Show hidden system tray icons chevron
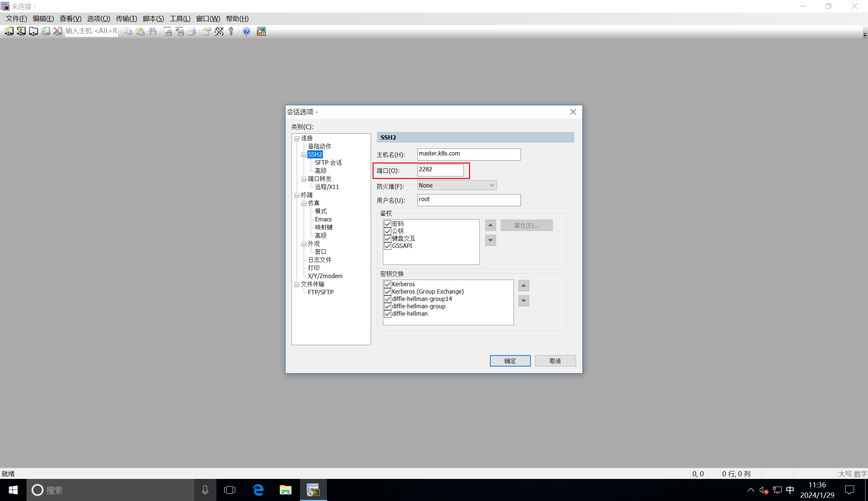 coord(751,490)
